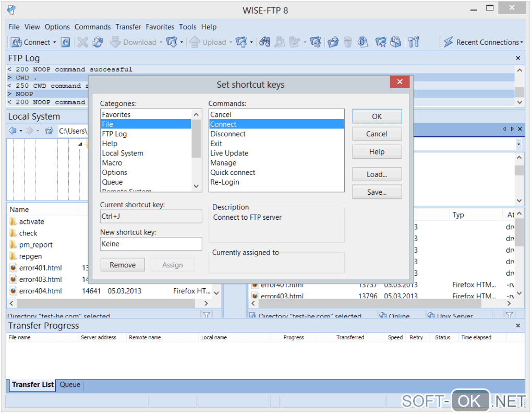
Task: Switch to the Queue tab
Action: (x=70, y=385)
